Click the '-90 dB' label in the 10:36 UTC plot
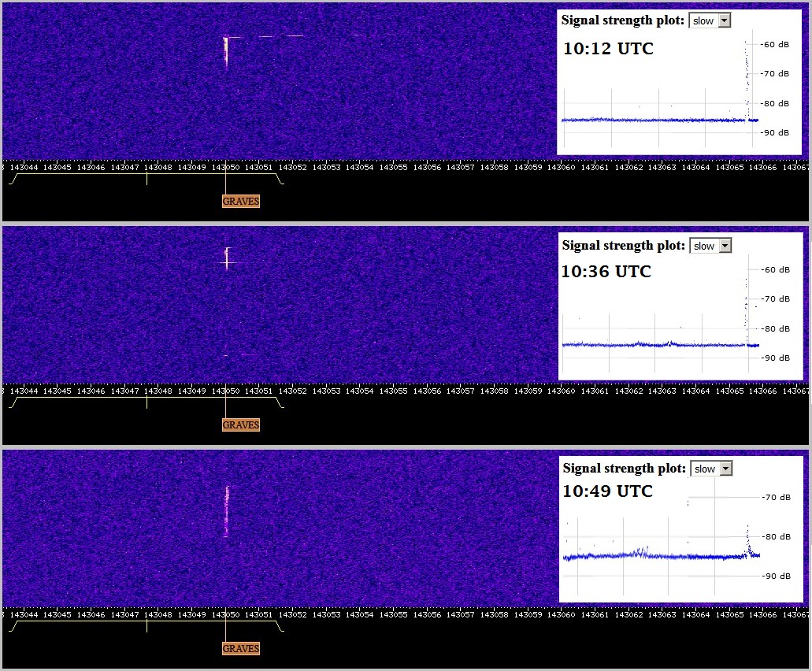Image resolution: width=812 pixels, height=671 pixels. (775, 358)
